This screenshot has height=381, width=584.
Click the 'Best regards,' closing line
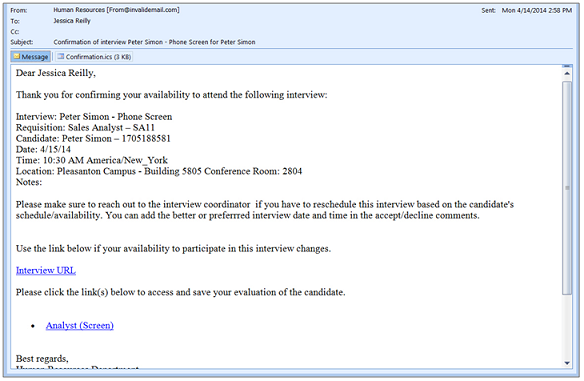coord(42,359)
